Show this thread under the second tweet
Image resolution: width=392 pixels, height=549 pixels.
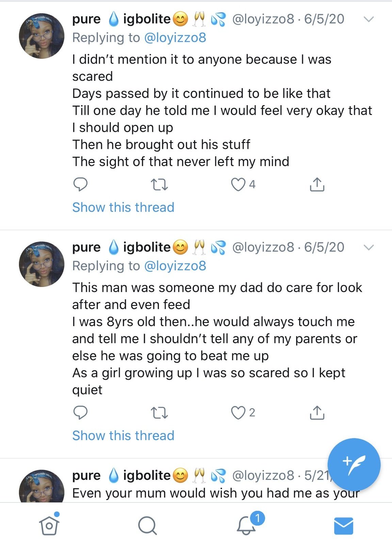(123, 435)
